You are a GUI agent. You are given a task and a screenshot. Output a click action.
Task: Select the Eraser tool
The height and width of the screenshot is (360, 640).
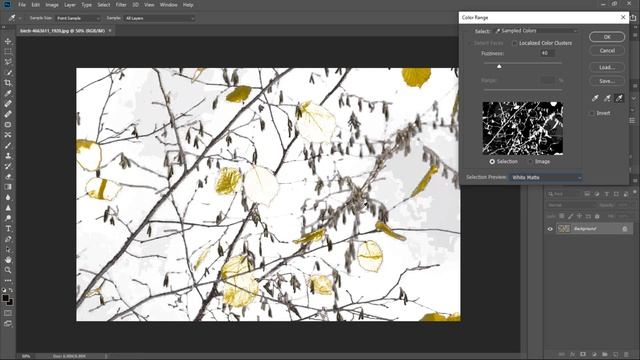coord(8,176)
